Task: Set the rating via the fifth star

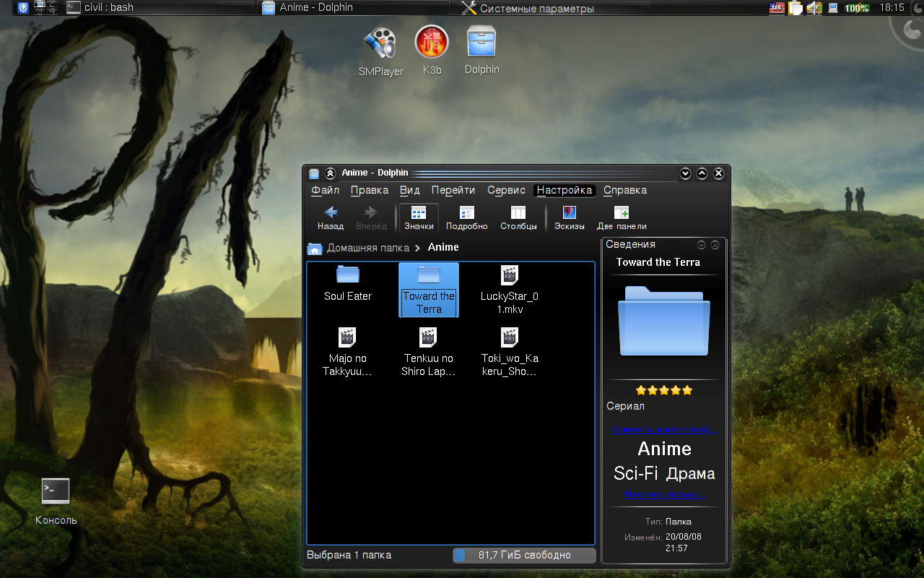Action: pyautogui.click(x=687, y=390)
